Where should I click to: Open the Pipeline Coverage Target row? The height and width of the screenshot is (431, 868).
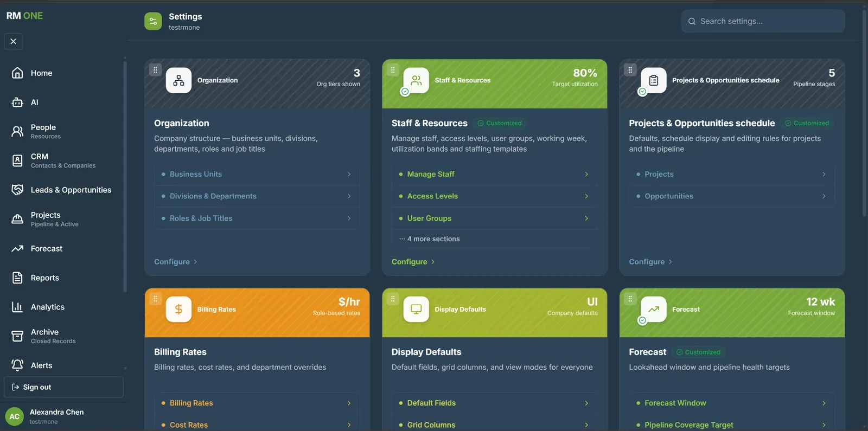coord(732,425)
